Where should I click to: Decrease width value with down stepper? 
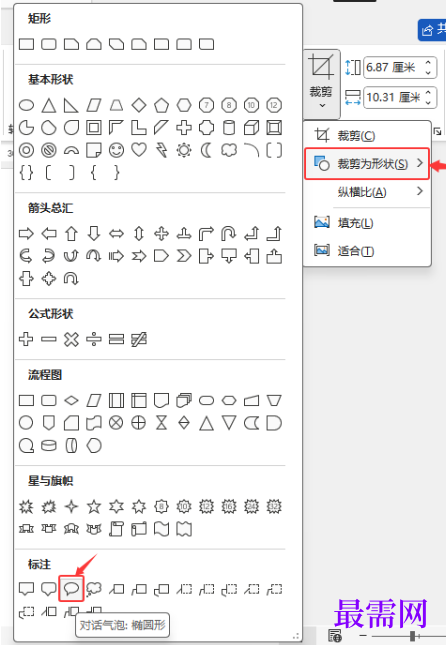coord(428,102)
